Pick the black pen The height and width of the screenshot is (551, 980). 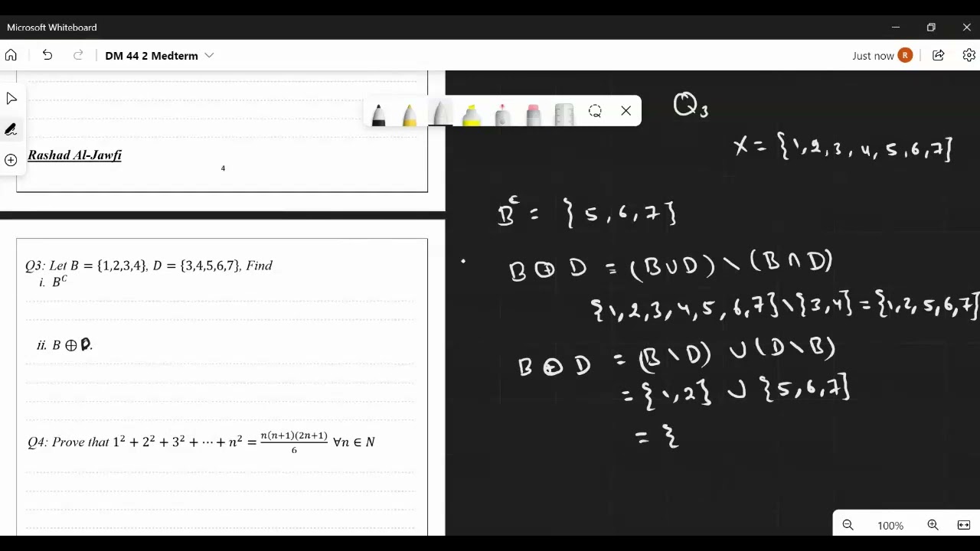pyautogui.click(x=378, y=114)
